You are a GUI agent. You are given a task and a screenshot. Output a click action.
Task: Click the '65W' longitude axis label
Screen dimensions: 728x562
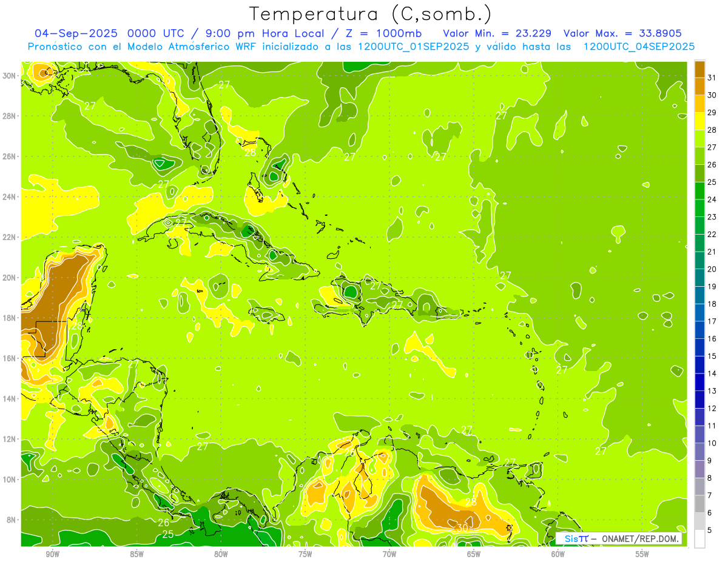(474, 554)
